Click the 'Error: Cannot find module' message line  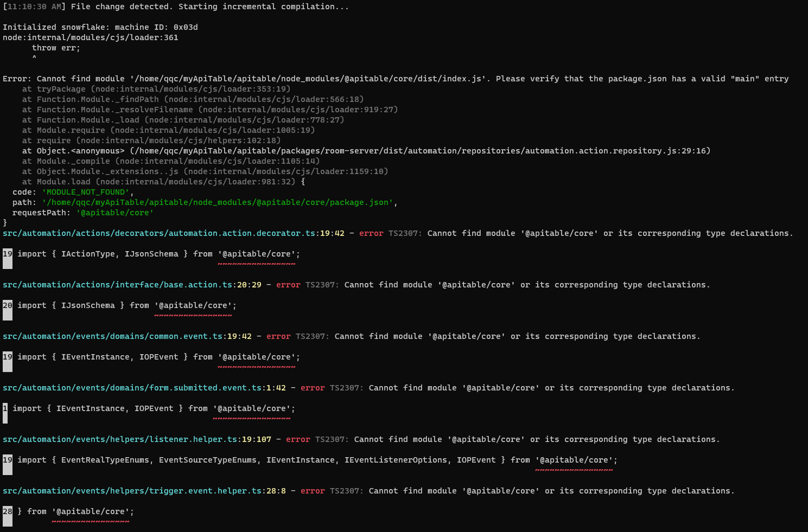pyautogui.click(x=396, y=79)
